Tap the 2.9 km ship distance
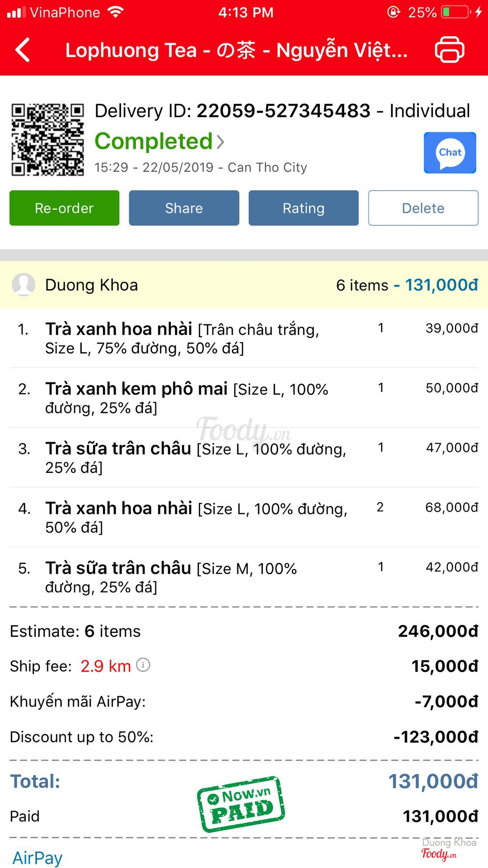Image resolution: width=488 pixels, height=868 pixels. pyautogui.click(x=106, y=666)
